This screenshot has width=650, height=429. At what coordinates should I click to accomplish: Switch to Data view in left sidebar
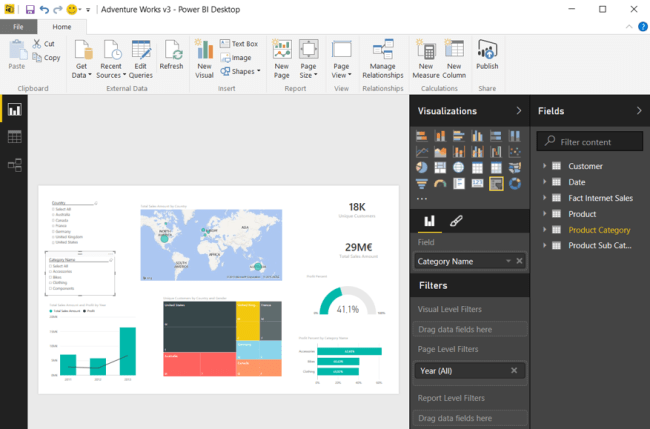click(15, 137)
